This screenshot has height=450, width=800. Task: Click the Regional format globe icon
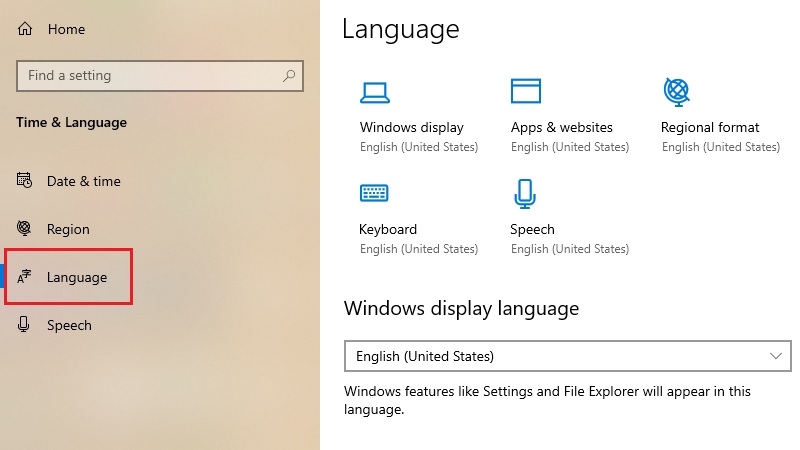(676, 92)
